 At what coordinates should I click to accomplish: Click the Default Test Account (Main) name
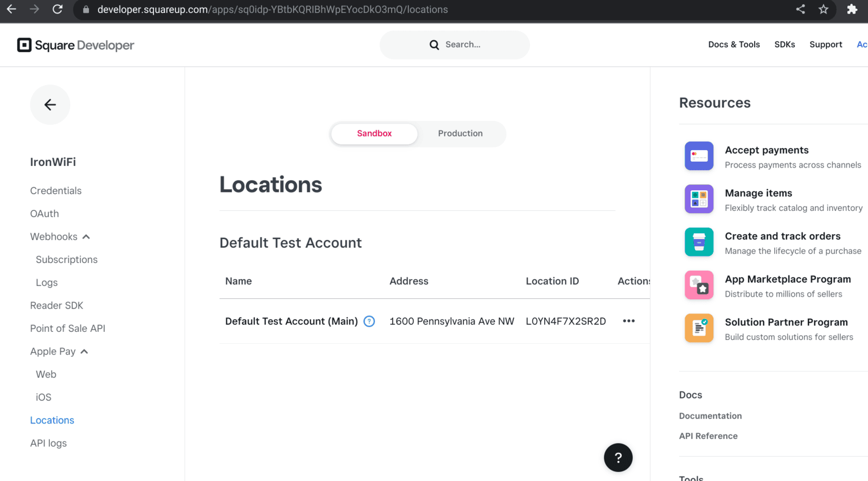(x=291, y=321)
